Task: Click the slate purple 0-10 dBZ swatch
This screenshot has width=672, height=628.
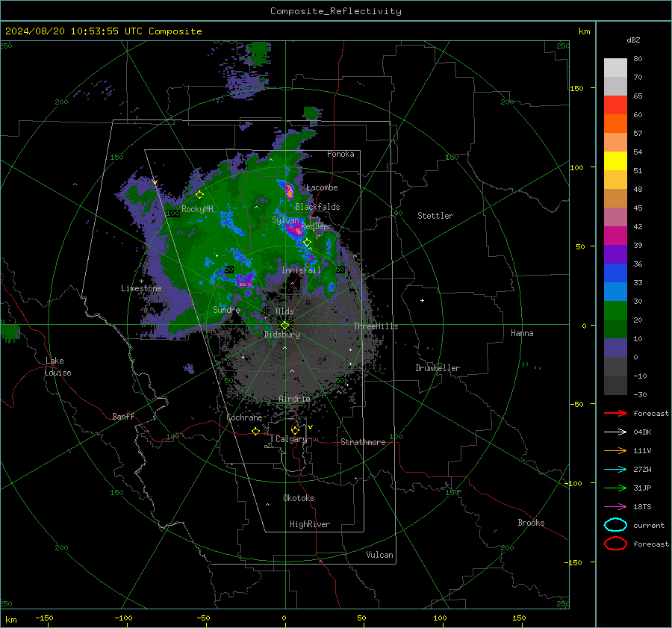Action: click(x=615, y=348)
